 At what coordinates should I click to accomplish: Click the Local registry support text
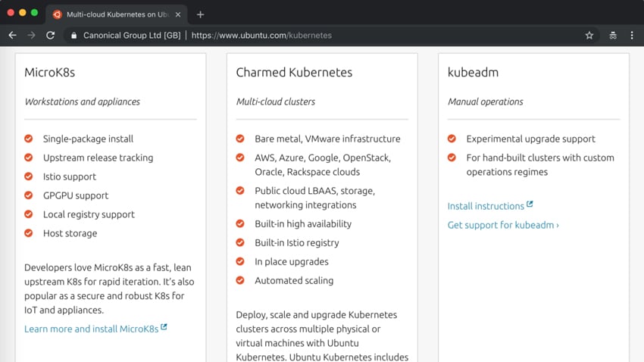[x=89, y=214]
